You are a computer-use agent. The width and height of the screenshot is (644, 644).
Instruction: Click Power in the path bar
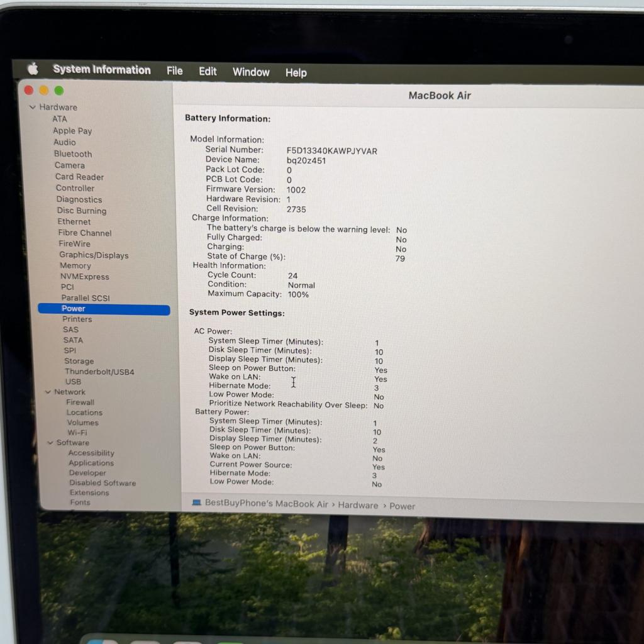pyautogui.click(x=402, y=506)
